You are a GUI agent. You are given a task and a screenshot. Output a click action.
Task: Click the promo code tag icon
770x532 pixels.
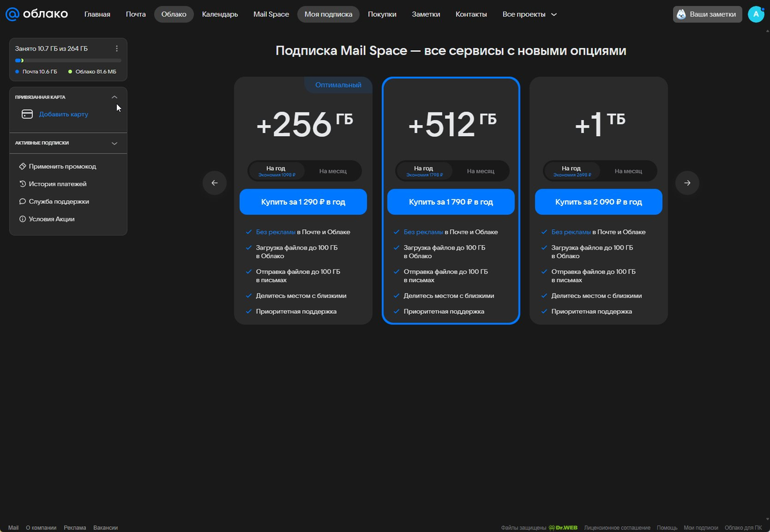pos(22,166)
